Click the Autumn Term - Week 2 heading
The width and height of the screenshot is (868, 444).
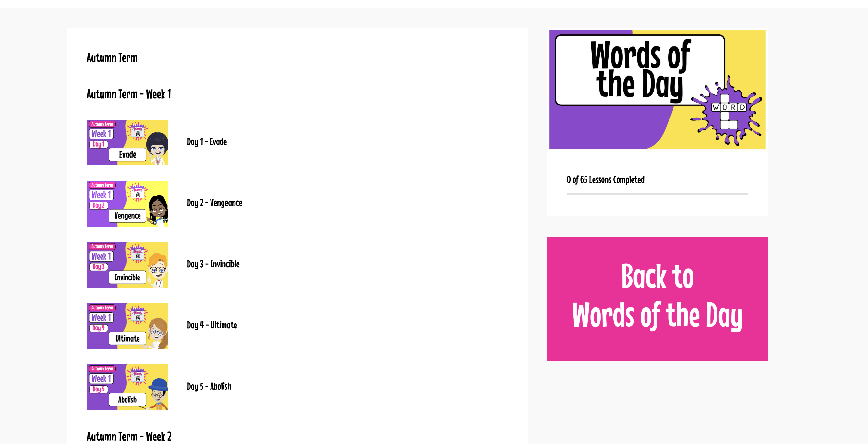click(x=129, y=436)
